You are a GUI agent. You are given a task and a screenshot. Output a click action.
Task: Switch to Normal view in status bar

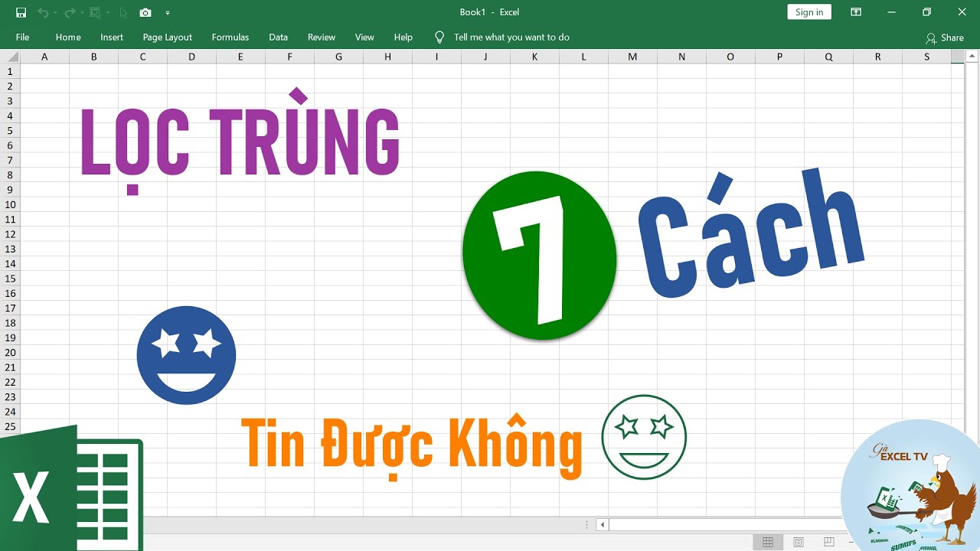point(768,543)
